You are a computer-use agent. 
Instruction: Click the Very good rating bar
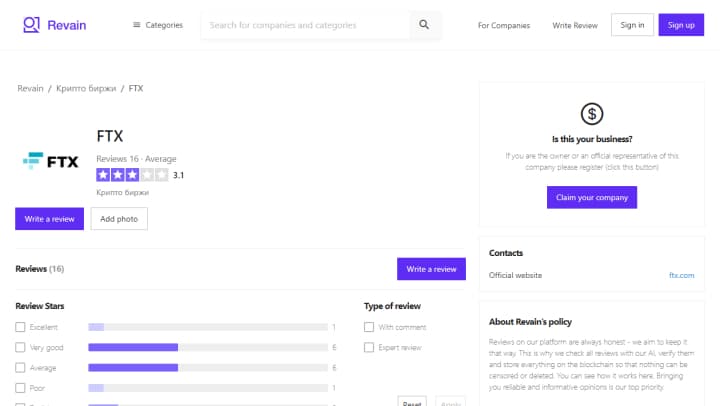(x=208, y=347)
